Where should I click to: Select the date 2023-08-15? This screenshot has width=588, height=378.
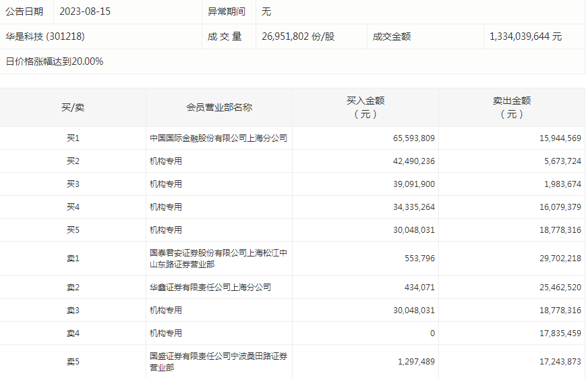click(x=85, y=11)
